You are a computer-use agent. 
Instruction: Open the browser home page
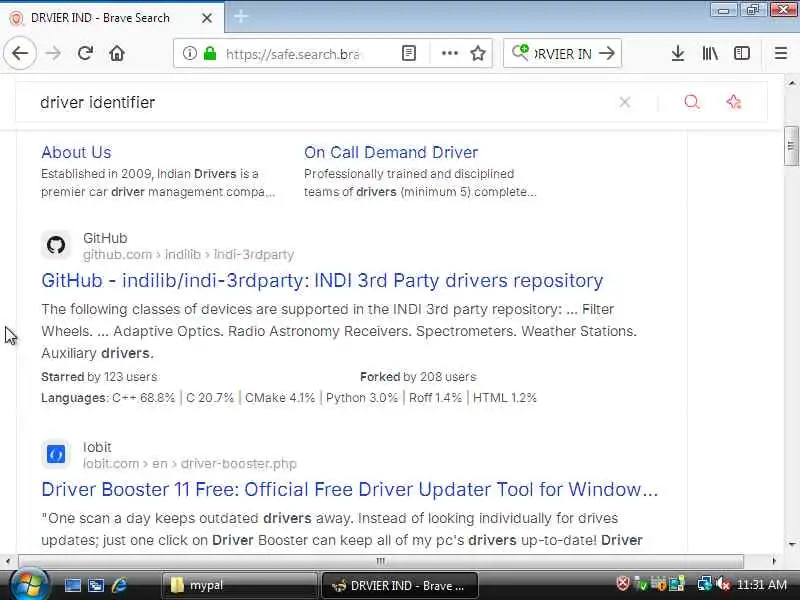click(x=117, y=53)
